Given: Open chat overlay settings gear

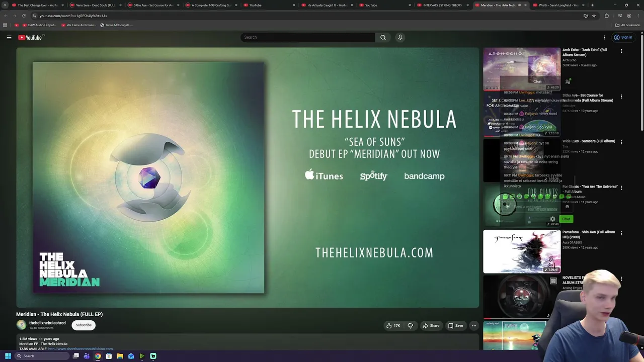Looking at the screenshot, I should point(552,219).
